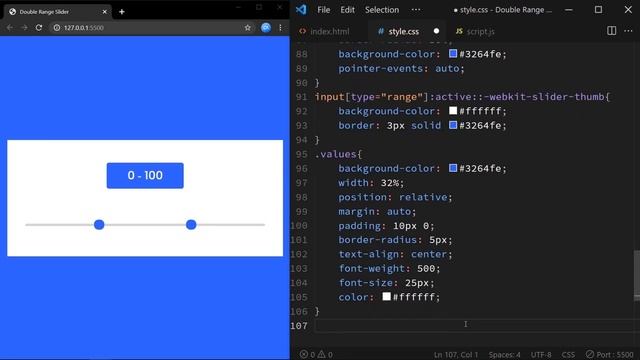Expand the hidden menus ellipsis in VS Code
This screenshot has height=360, width=640.
(x=416, y=10)
